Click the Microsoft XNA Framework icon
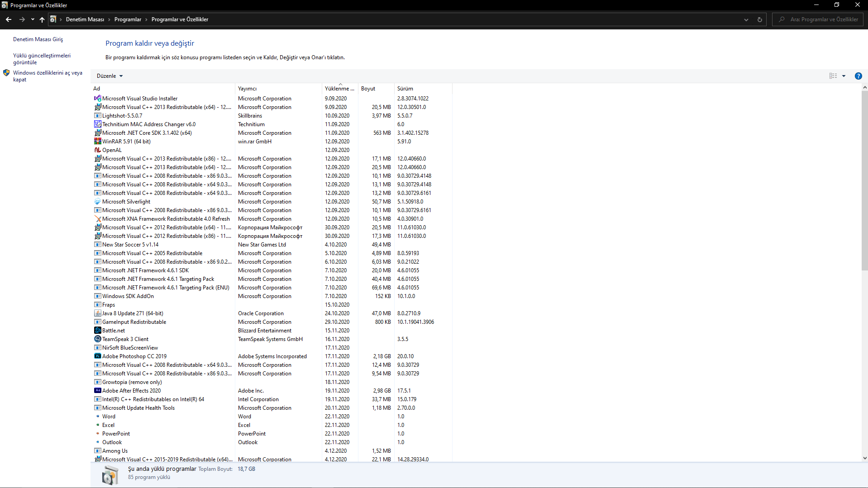The image size is (868, 488). point(97,218)
